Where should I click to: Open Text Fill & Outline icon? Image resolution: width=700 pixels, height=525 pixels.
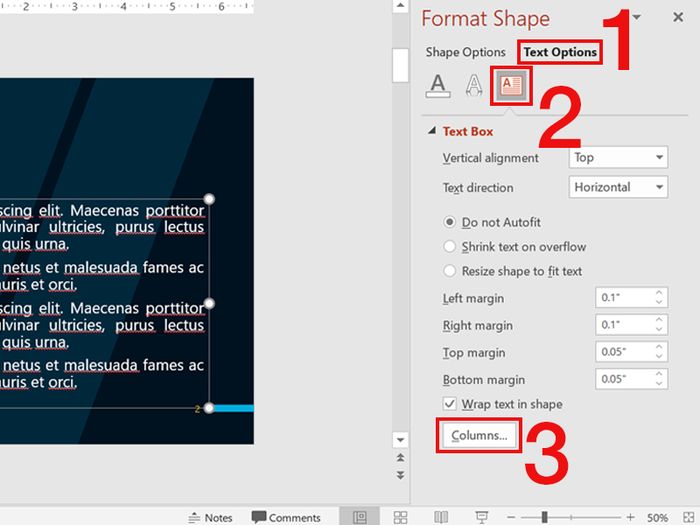pyautogui.click(x=437, y=87)
